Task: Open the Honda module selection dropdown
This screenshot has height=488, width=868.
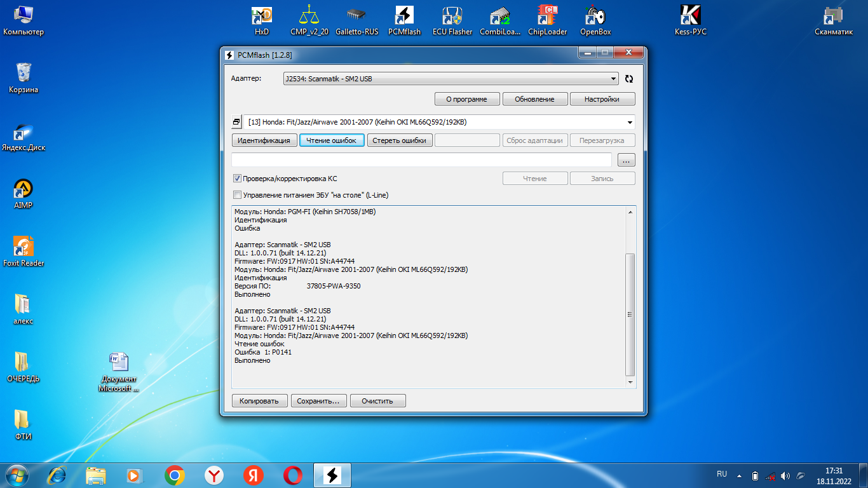Action: tap(630, 122)
